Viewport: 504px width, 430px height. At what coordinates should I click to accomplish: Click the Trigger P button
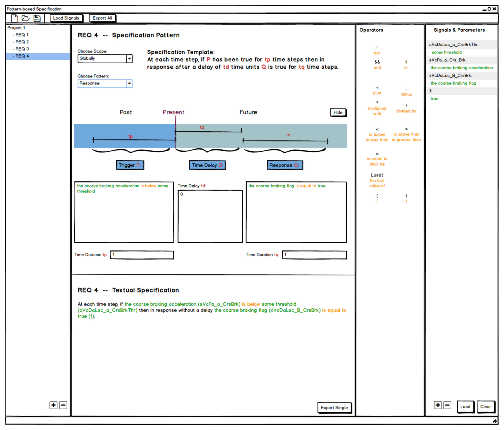point(130,165)
